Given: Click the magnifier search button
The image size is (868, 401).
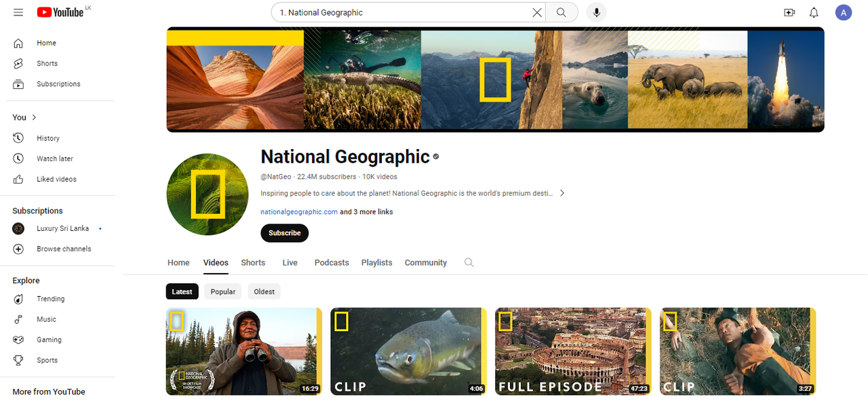Looking at the screenshot, I should tap(561, 12).
